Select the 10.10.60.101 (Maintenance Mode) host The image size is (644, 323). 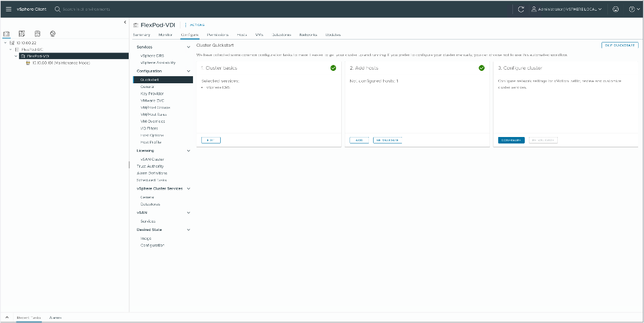pyautogui.click(x=61, y=63)
